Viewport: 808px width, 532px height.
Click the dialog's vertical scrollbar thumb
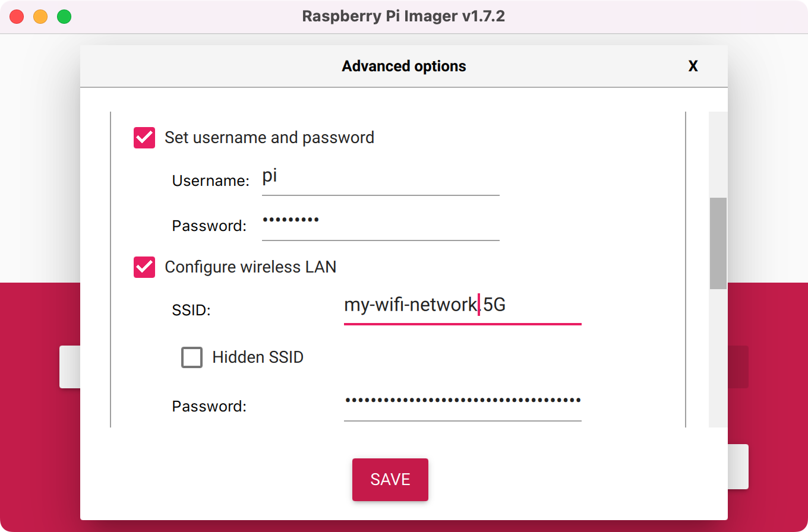click(x=718, y=243)
